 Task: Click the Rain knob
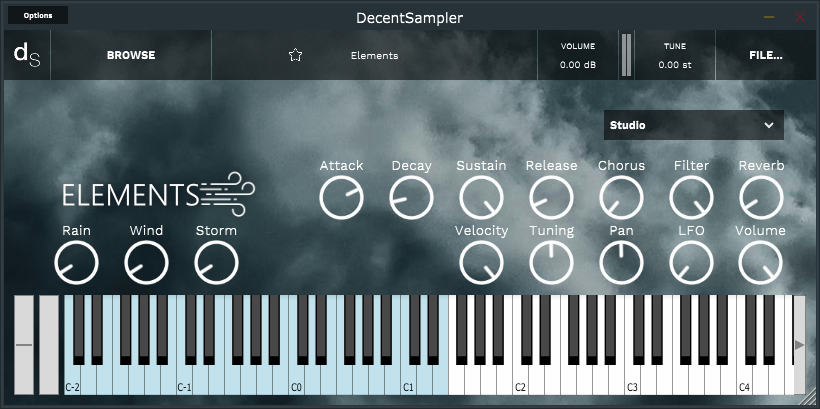pyautogui.click(x=76, y=263)
